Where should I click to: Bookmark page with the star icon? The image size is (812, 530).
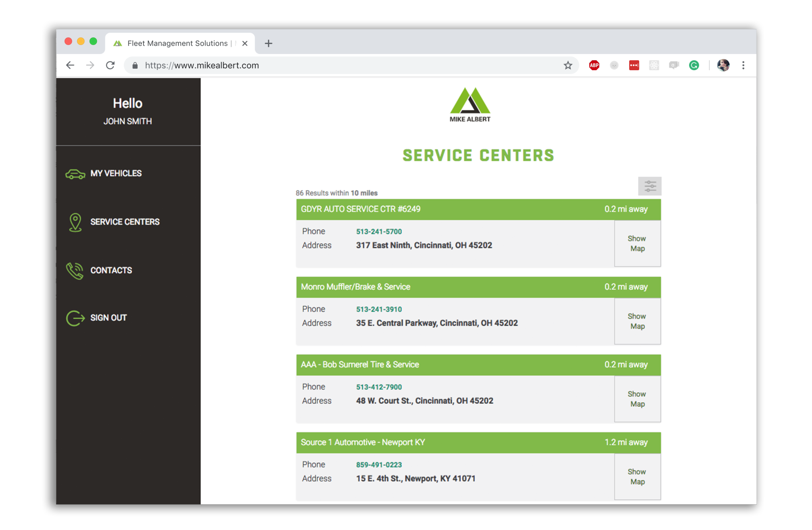(568, 65)
